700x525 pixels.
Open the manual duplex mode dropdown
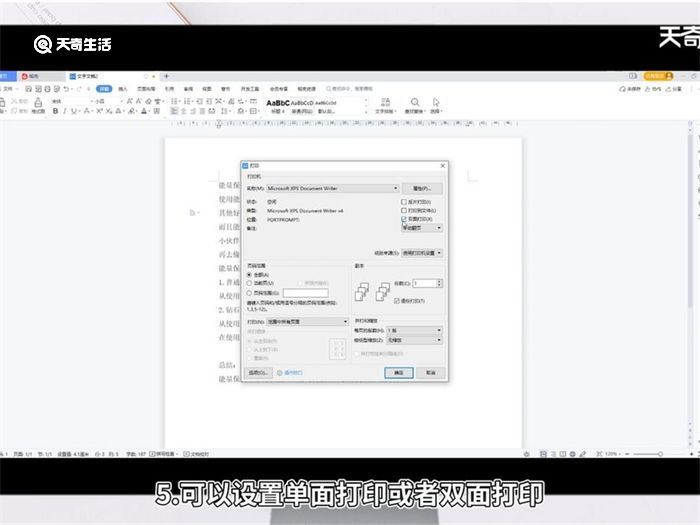coord(422,228)
